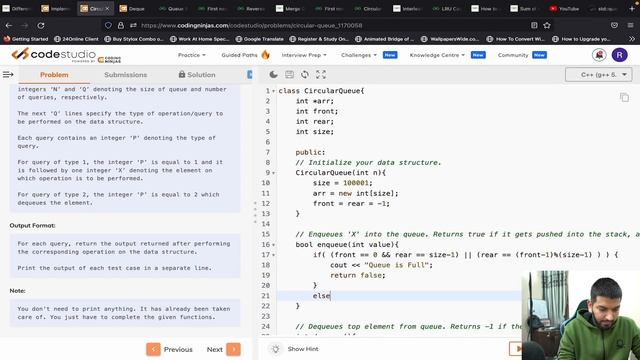Open the C++ language dropdown
Image resolution: width=640 pixels, height=360 pixels.
pyautogui.click(x=599, y=75)
